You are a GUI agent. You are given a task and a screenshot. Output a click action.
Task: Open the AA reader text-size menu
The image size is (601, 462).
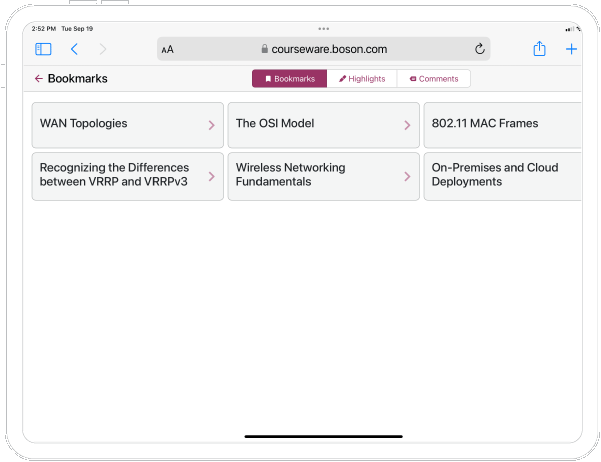click(167, 49)
